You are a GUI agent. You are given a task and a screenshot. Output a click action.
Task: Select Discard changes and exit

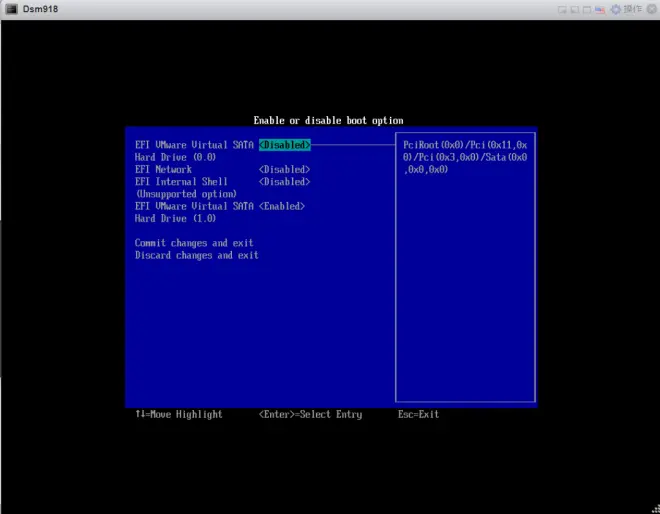pos(197,255)
